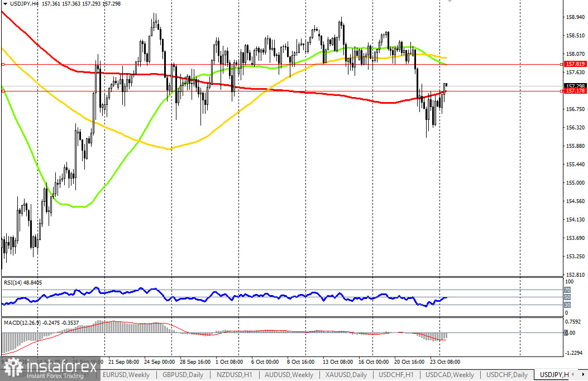The image size is (588, 381).
Task: Click the RSI(14) 48.8405 indicator label
Action: [23, 282]
